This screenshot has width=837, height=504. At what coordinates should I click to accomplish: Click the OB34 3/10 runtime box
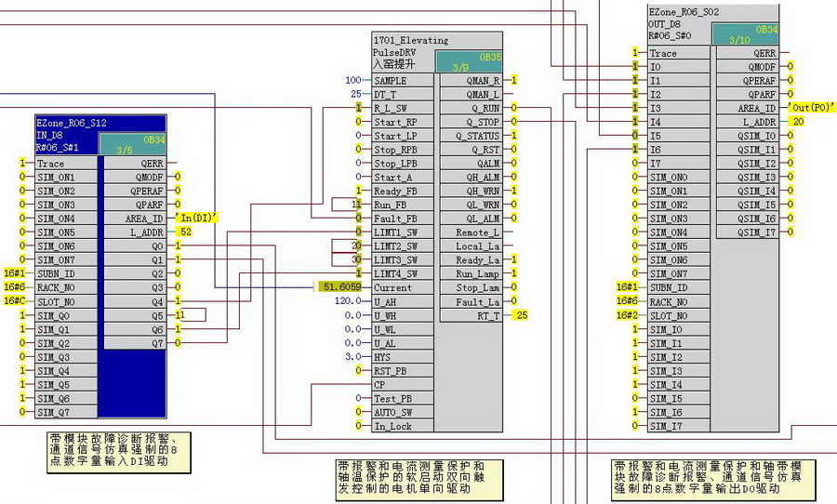point(745,34)
